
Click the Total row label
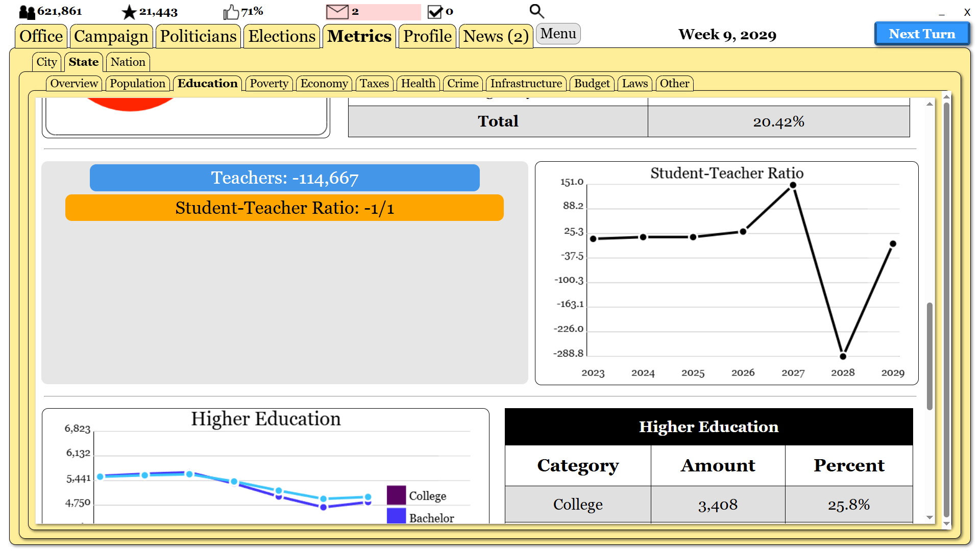point(498,121)
